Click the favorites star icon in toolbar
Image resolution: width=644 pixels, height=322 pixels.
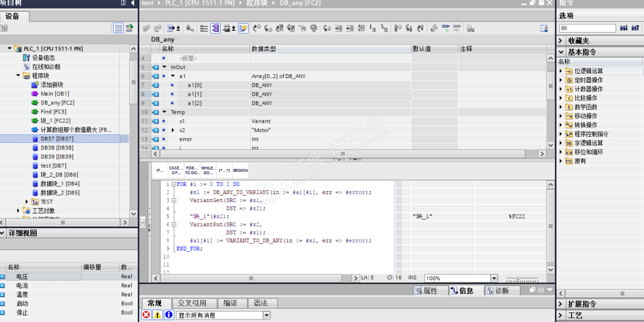click(x=243, y=28)
